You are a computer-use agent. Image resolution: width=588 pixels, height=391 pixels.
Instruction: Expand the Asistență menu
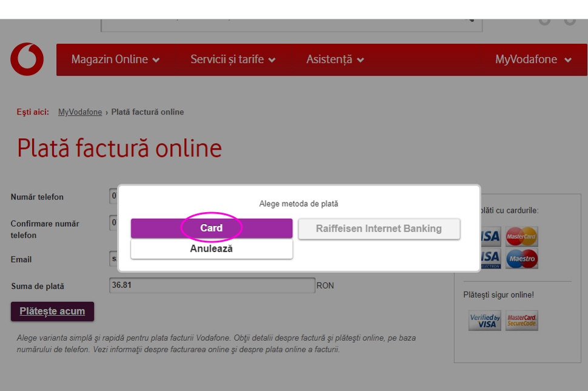point(335,59)
